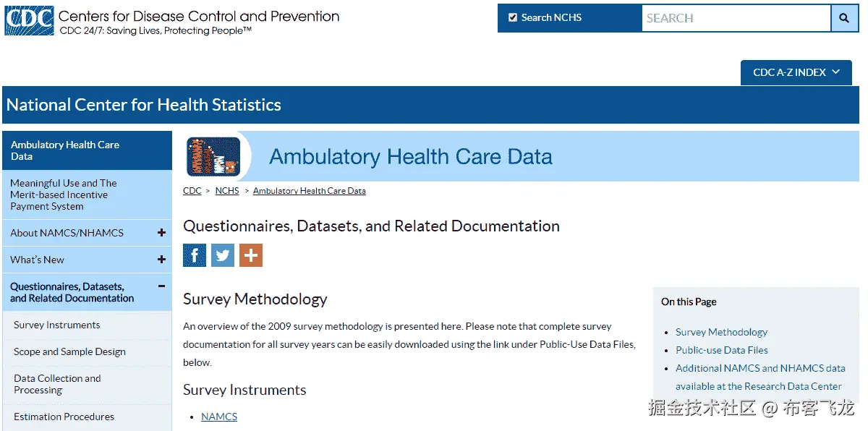Click the NAMCS survey instrument link
Screen dimensions: 868x431
pyautogui.click(x=219, y=417)
